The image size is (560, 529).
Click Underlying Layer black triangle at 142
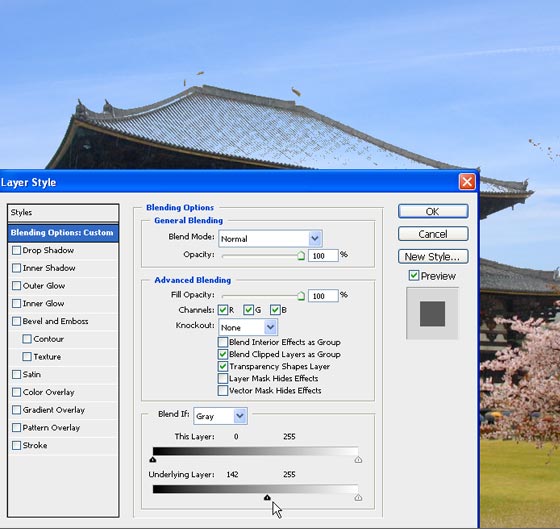point(267,497)
